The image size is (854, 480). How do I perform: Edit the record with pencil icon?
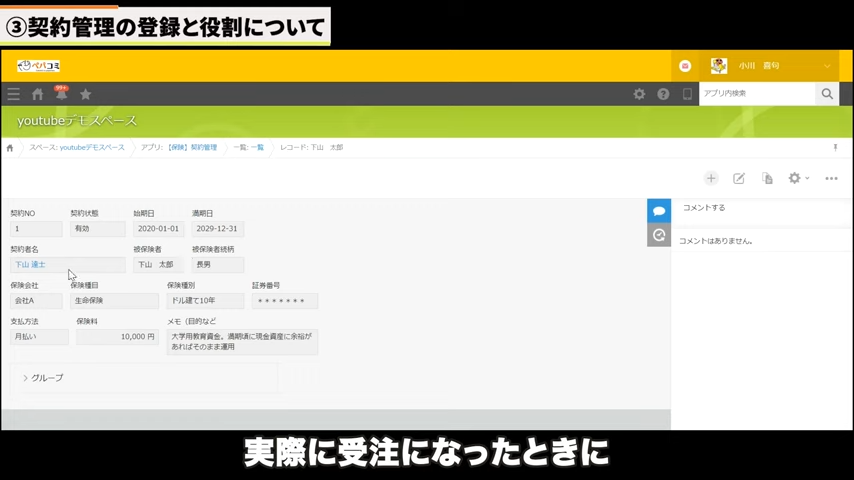click(739, 178)
